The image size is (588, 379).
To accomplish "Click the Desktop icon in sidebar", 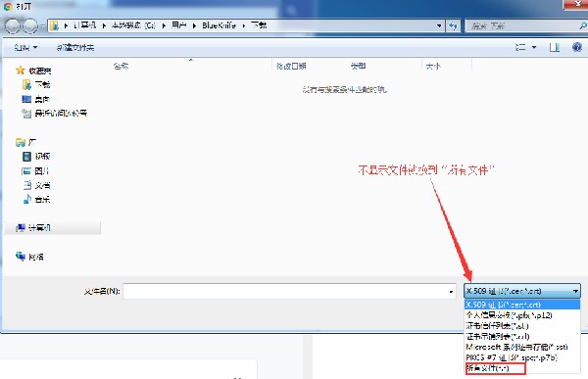I will click(x=26, y=99).
